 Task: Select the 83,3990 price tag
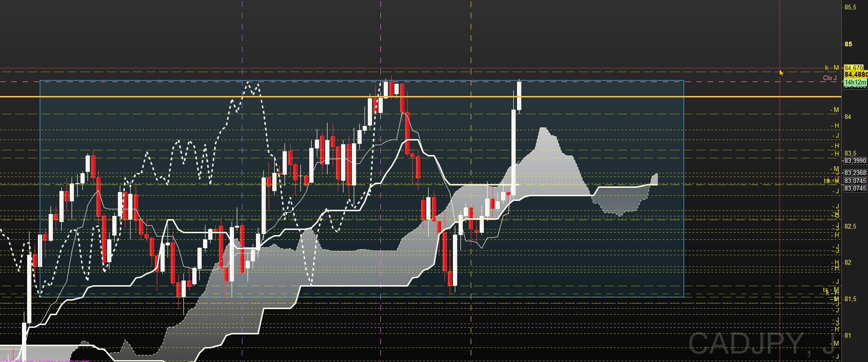coord(855,161)
